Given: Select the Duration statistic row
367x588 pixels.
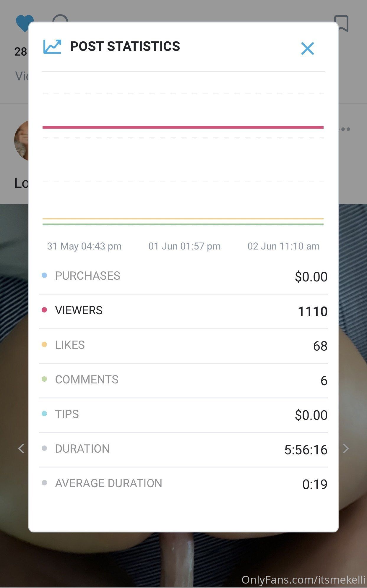Looking at the screenshot, I should point(183,450).
